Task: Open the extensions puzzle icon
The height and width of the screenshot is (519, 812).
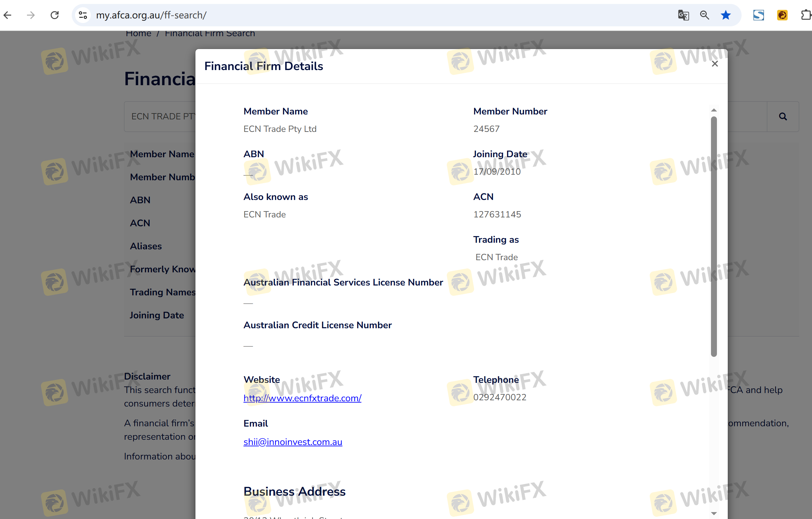Action: (x=806, y=15)
